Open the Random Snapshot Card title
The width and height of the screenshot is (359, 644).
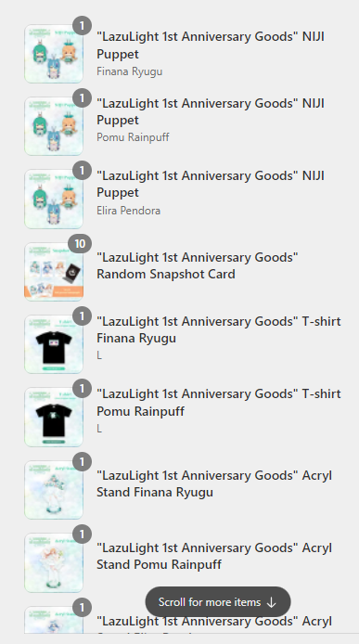[198, 265]
